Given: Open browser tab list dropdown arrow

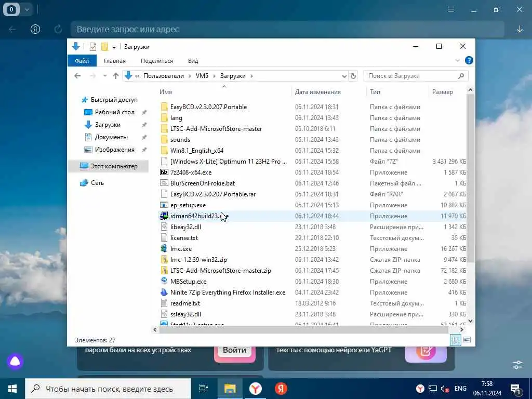Looking at the screenshot, I should pyautogui.click(x=27, y=9).
